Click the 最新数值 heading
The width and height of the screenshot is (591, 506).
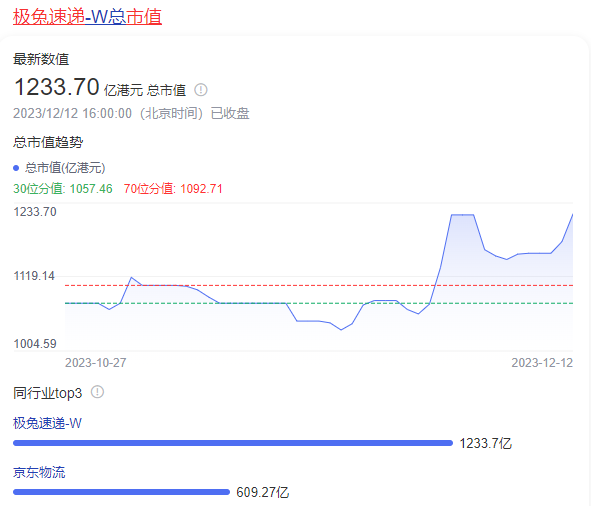(41, 59)
